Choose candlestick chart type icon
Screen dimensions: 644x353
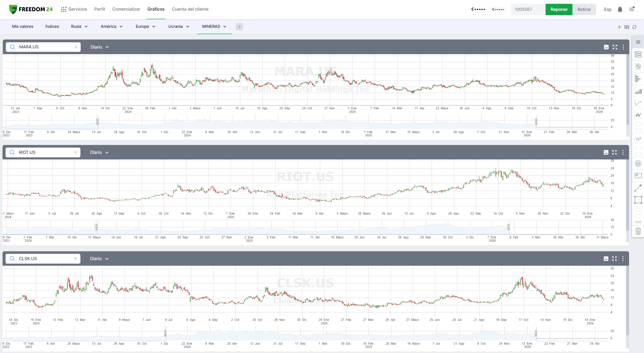coord(638,115)
